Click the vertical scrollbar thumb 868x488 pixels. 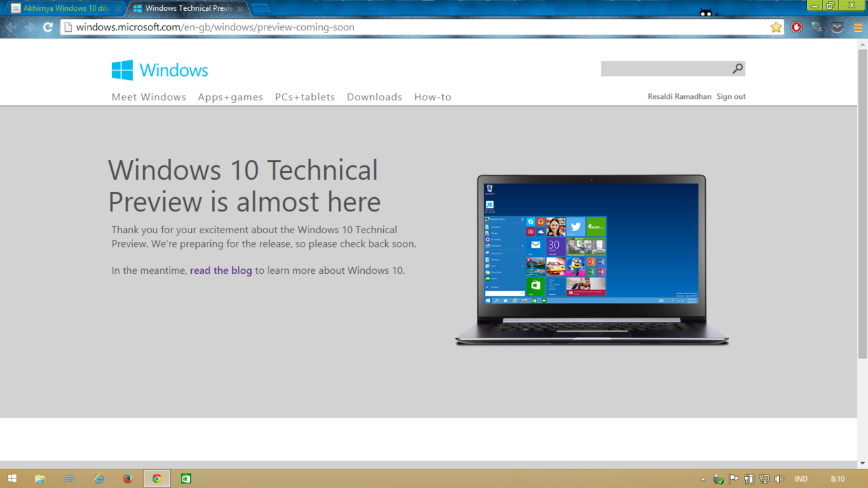pyautogui.click(x=863, y=203)
